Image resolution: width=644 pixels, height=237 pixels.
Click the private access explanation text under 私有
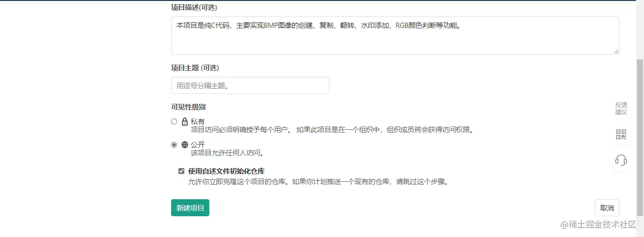point(332,129)
